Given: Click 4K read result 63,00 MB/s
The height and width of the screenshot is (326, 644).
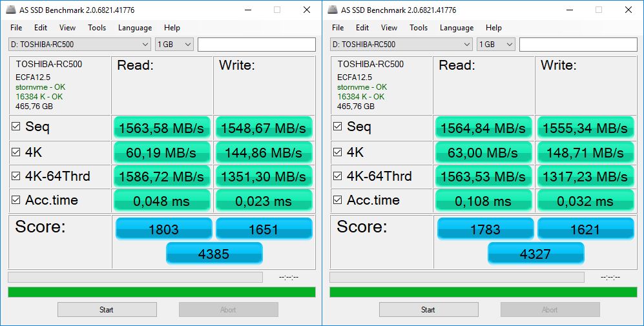Looking at the screenshot, I should pos(483,153).
